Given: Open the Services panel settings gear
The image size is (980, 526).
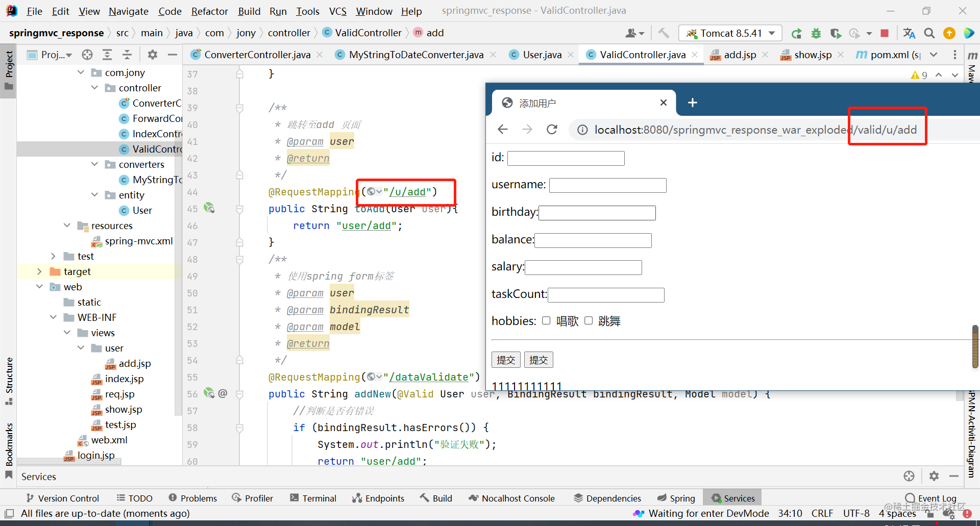Looking at the screenshot, I should point(934,476).
